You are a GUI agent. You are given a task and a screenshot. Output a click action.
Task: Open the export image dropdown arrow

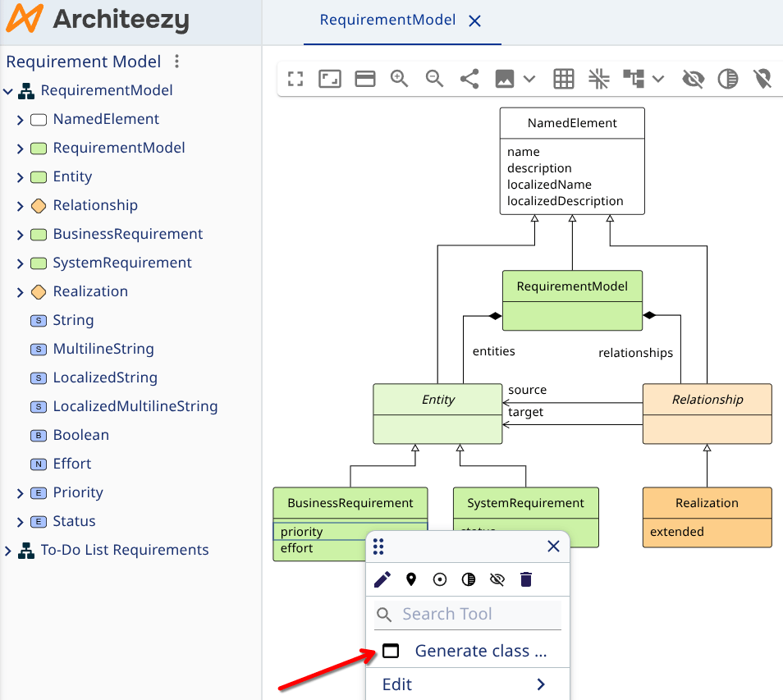click(529, 79)
